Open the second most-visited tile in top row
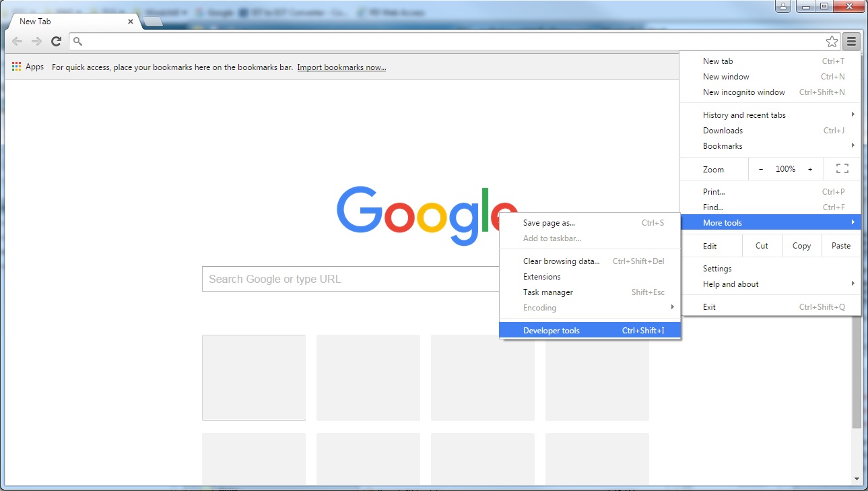Image resolution: width=868 pixels, height=491 pixels. click(x=368, y=378)
